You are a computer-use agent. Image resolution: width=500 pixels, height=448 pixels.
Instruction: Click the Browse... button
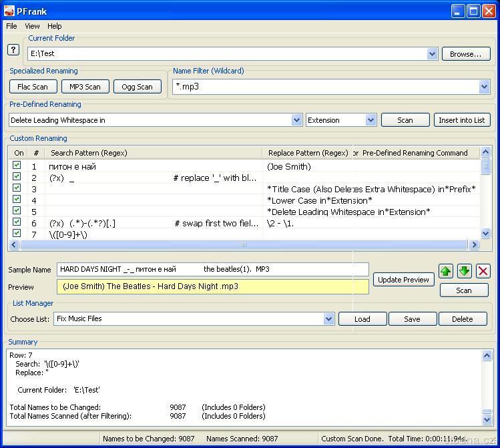[x=465, y=54]
